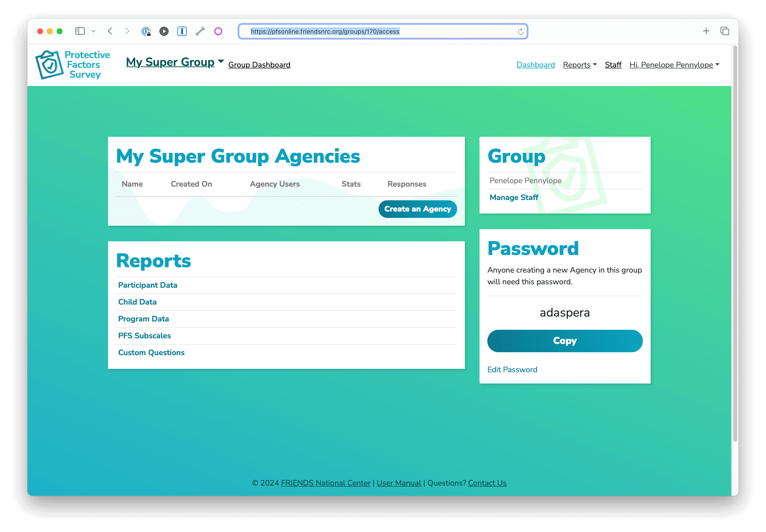The image size is (766, 532).
Task: Open the Program Data report
Action: (143, 319)
